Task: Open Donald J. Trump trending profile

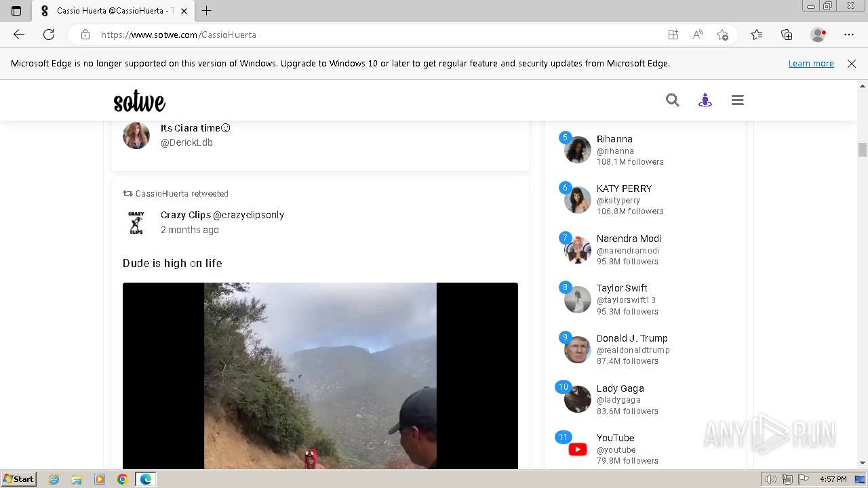Action: (x=632, y=338)
